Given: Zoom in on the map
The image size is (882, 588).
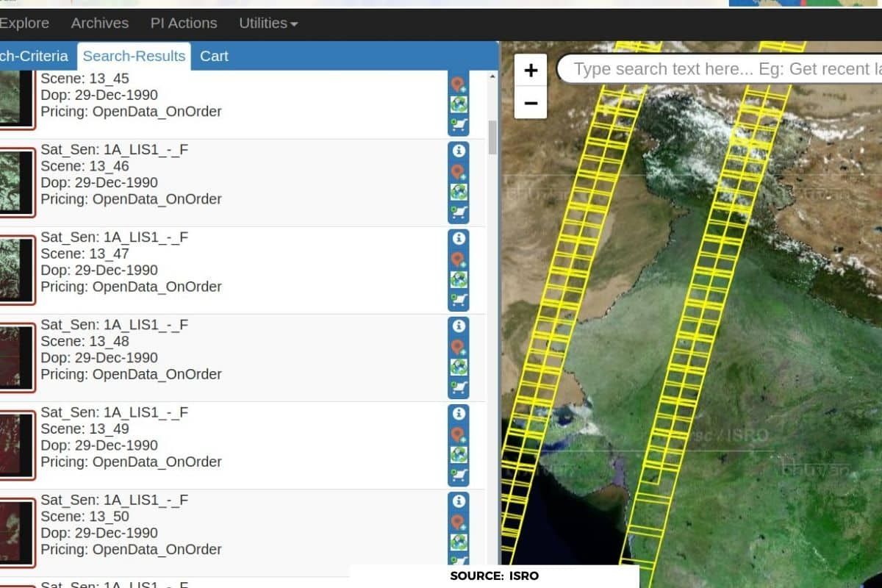Looking at the screenshot, I should pos(531,71).
